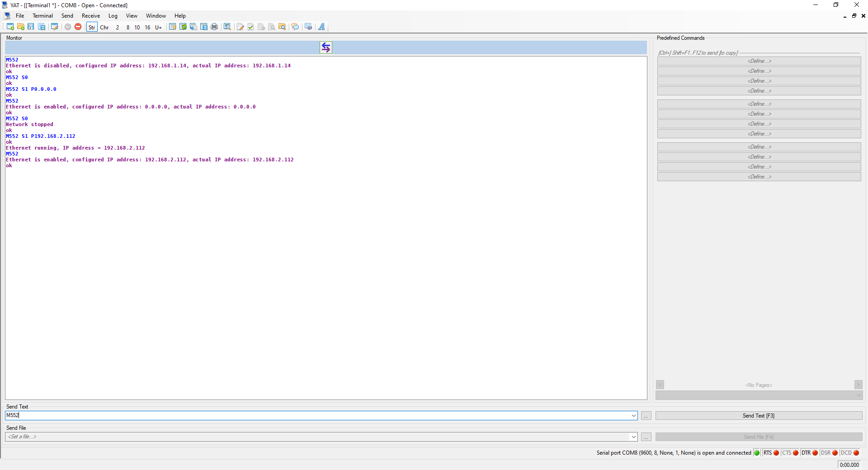Image resolution: width=868 pixels, height=470 pixels.
Task: Click the 'M552 S1 P192.168.2.112' monitor line
Action: click(41, 136)
